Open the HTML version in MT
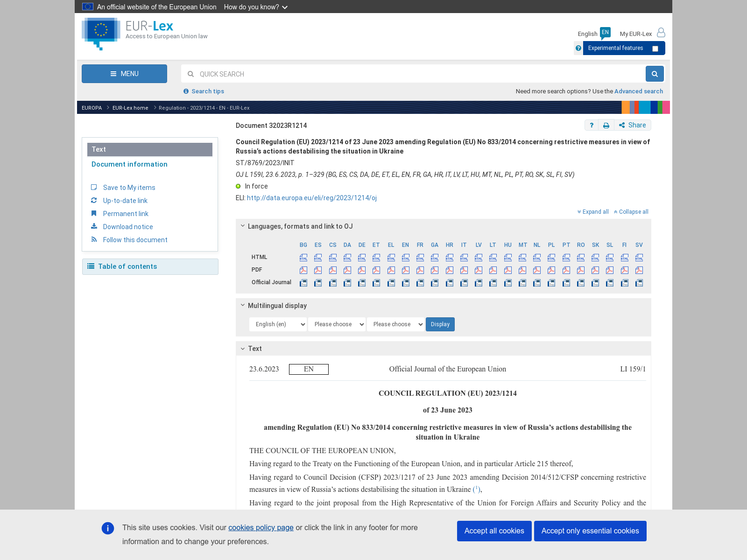 click(522, 258)
